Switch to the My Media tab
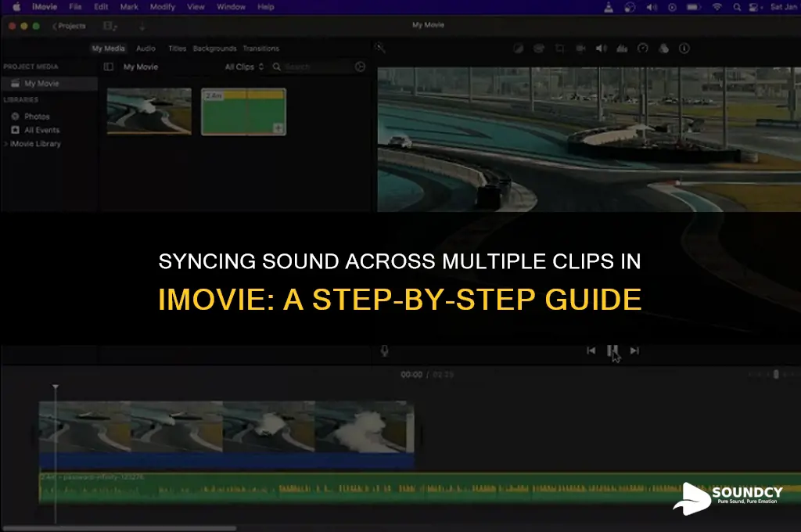This screenshot has width=801, height=532. pyautogui.click(x=108, y=49)
